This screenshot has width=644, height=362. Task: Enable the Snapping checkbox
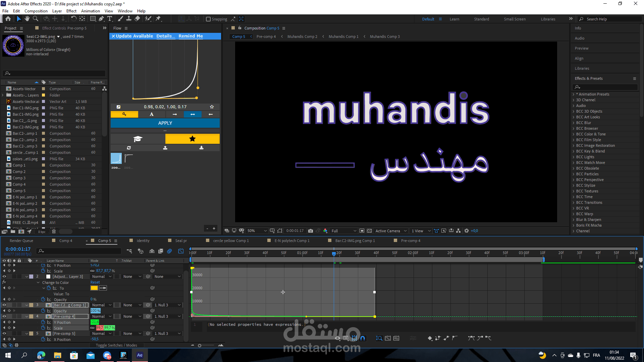208,19
